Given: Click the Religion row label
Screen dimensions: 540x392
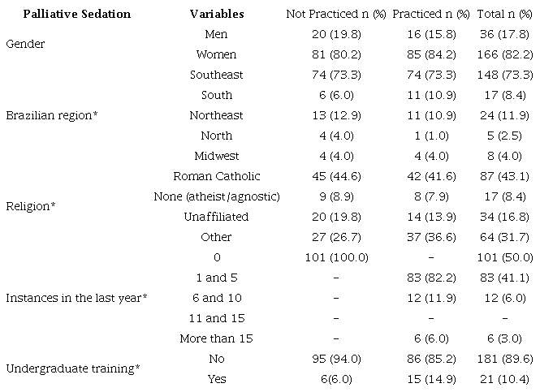Looking at the screenshot, I should [31, 206].
